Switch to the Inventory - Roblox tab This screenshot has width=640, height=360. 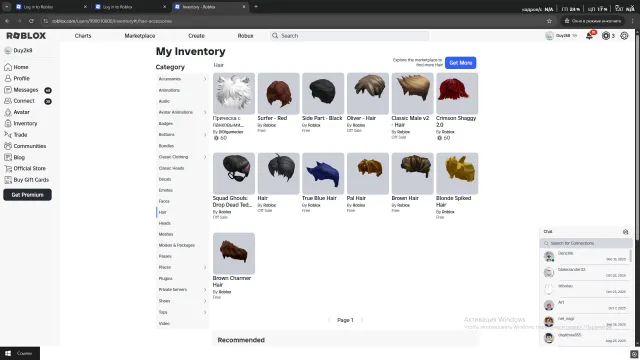pyautogui.click(x=210, y=7)
